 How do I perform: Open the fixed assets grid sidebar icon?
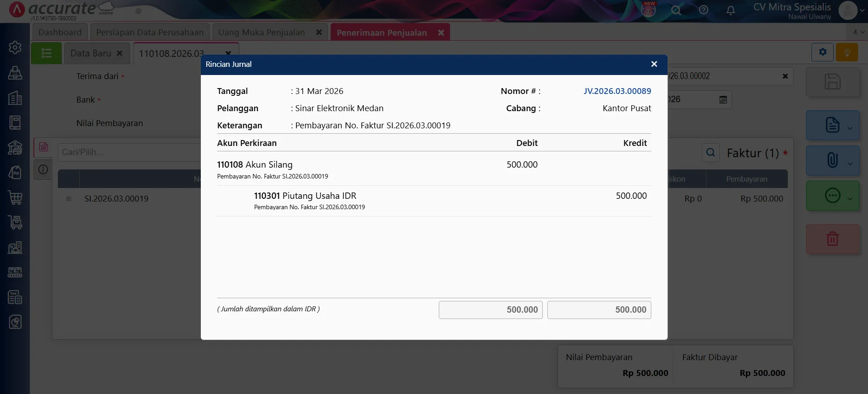click(15, 272)
